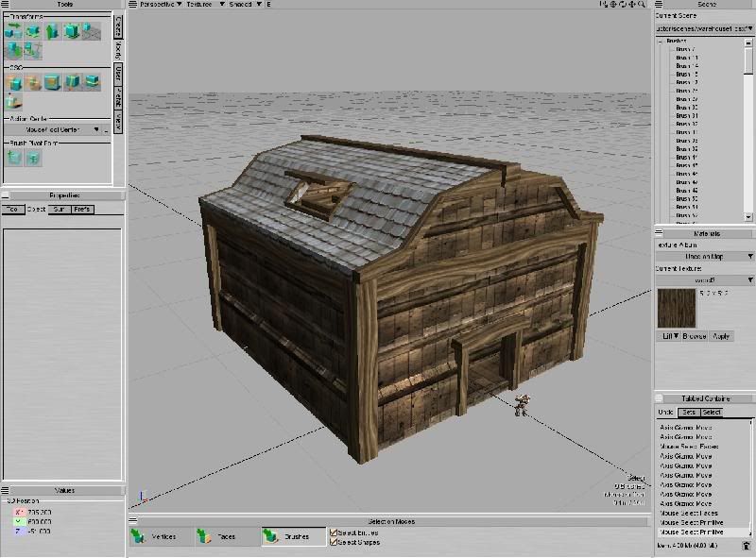Toggle the Select Shapes checkbox
This screenshot has width=756, height=558.
tap(334, 542)
